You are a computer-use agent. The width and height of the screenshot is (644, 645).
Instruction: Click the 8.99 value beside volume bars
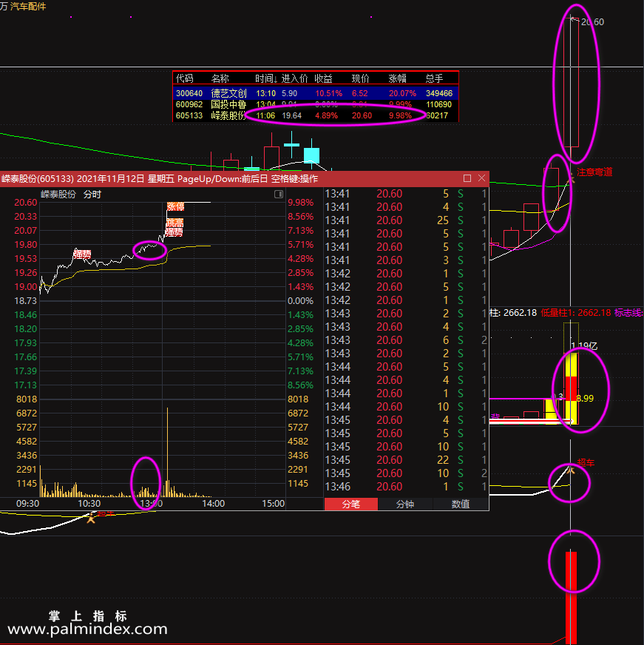click(585, 398)
